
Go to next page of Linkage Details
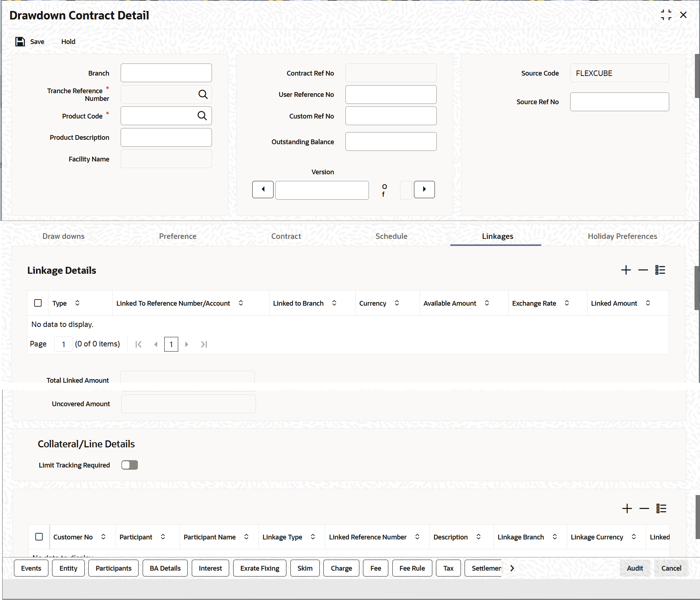187,344
